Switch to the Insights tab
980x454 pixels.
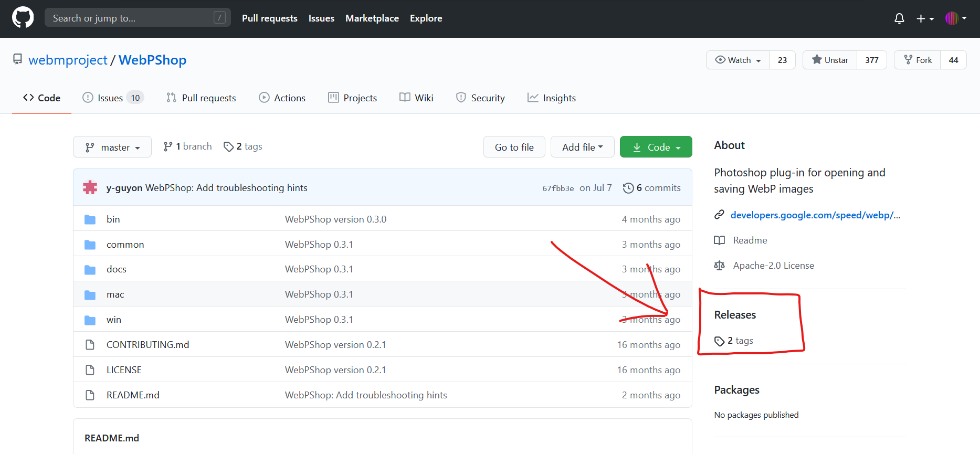[x=552, y=98]
